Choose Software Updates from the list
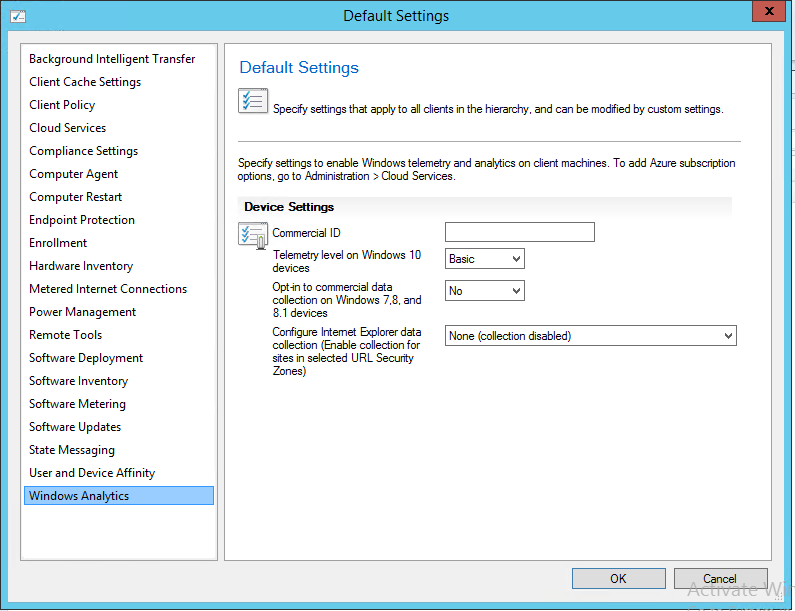This screenshot has width=795, height=611. point(75,427)
